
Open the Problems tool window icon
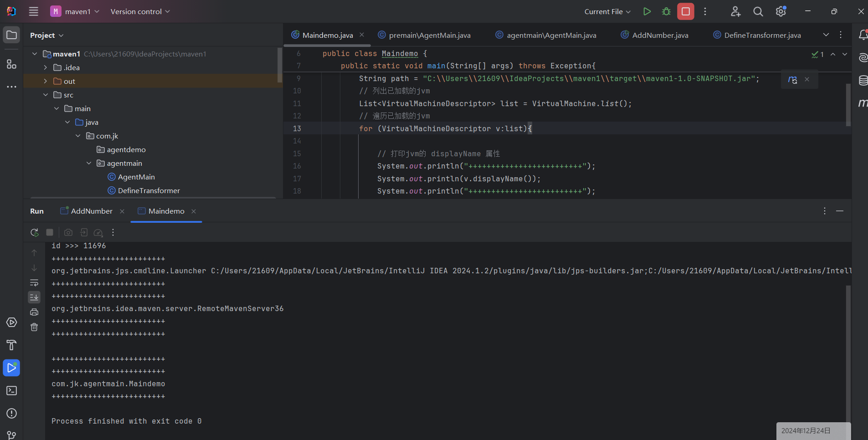[11, 414]
